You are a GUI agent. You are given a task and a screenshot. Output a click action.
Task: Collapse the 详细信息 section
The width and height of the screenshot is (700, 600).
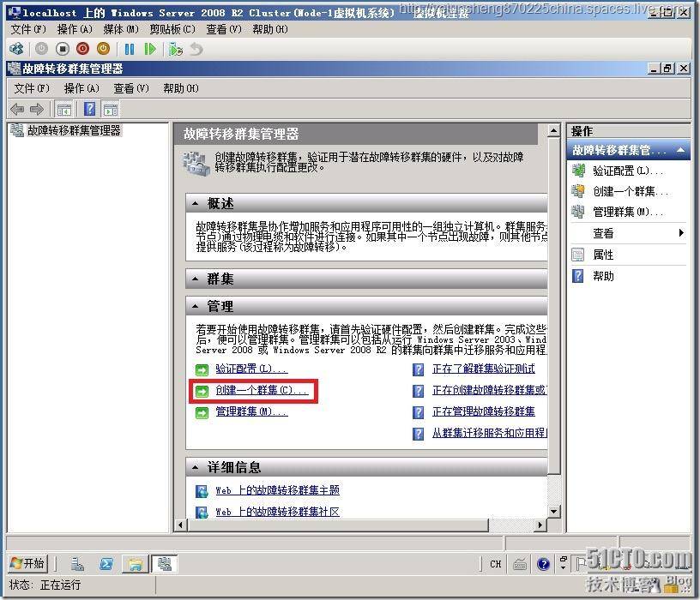pos(196,467)
